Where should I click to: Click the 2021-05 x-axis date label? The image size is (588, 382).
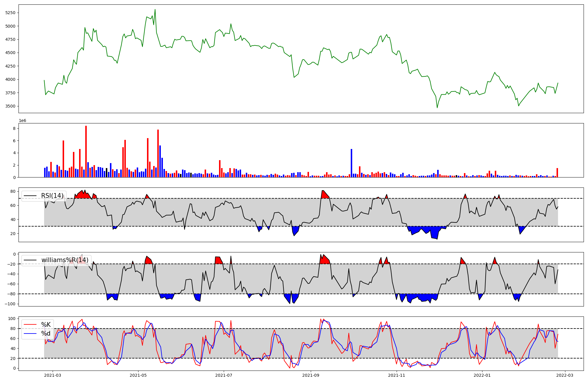[x=138, y=375]
